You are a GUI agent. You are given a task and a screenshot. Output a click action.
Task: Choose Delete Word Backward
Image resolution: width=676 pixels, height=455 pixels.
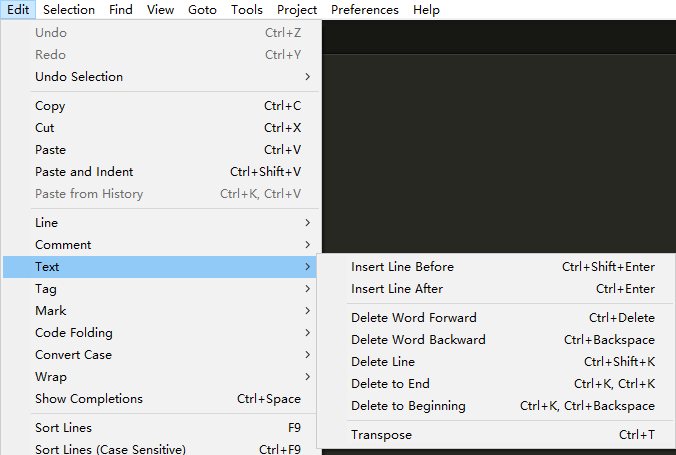pyautogui.click(x=496, y=340)
